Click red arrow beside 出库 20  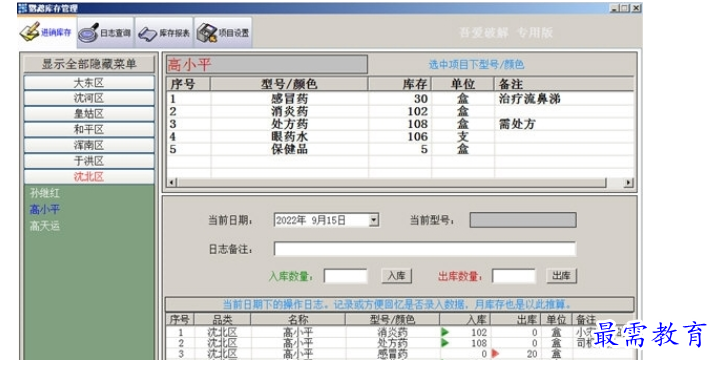496,354
